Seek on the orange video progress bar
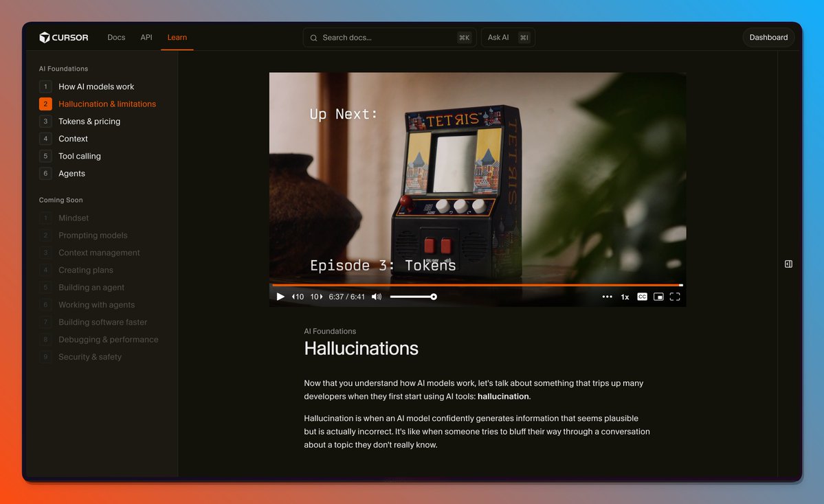824x504 pixels. (477, 285)
